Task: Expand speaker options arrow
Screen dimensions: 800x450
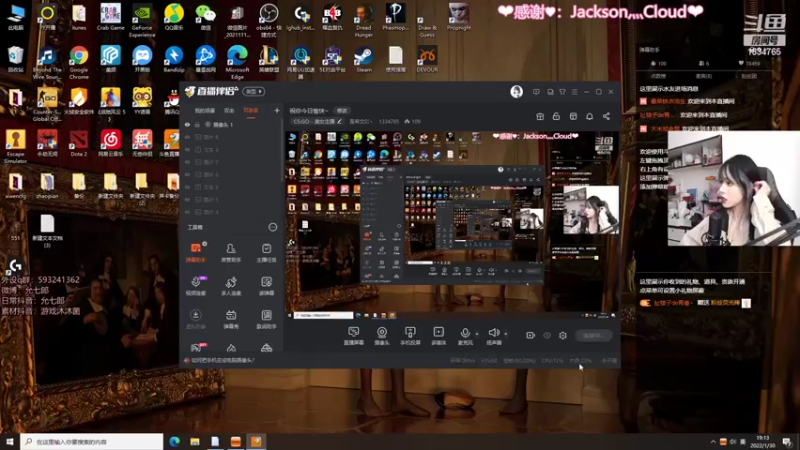Action: click(x=506, y=334)
